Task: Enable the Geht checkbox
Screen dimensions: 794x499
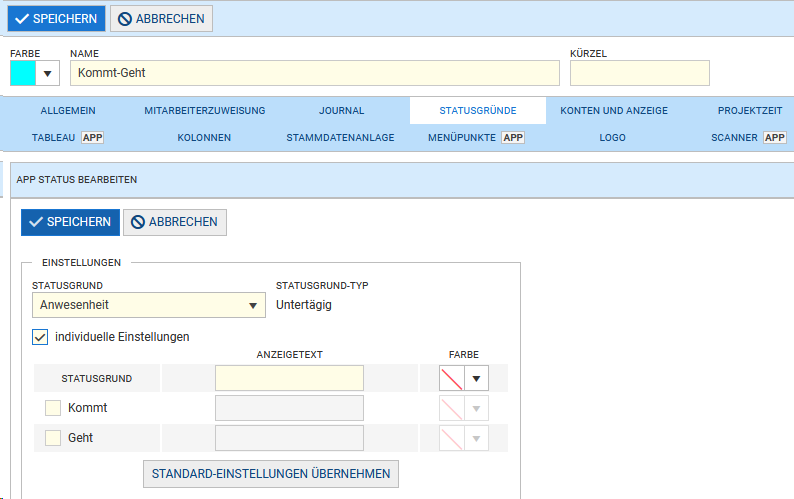Action: click(53, 438)
